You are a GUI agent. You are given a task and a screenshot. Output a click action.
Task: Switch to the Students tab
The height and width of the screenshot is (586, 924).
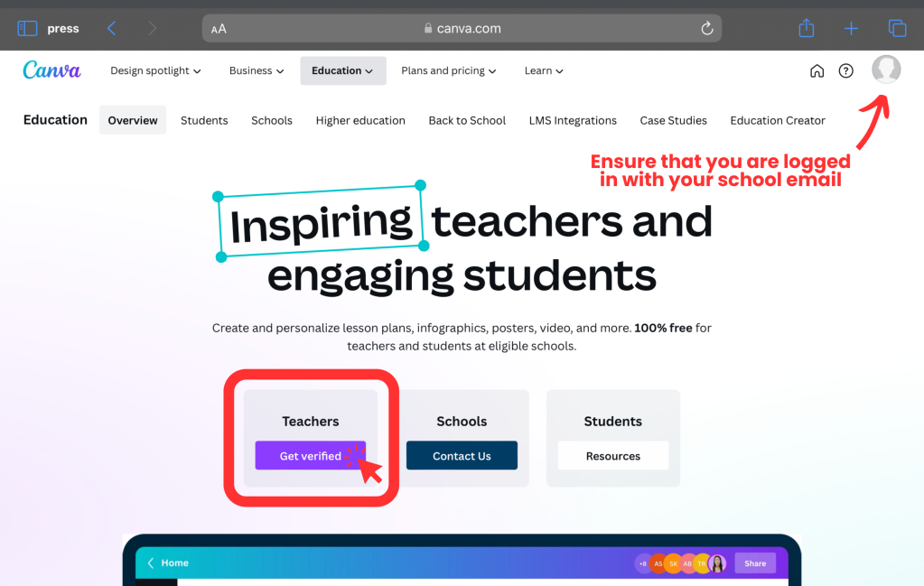(204, 120)
